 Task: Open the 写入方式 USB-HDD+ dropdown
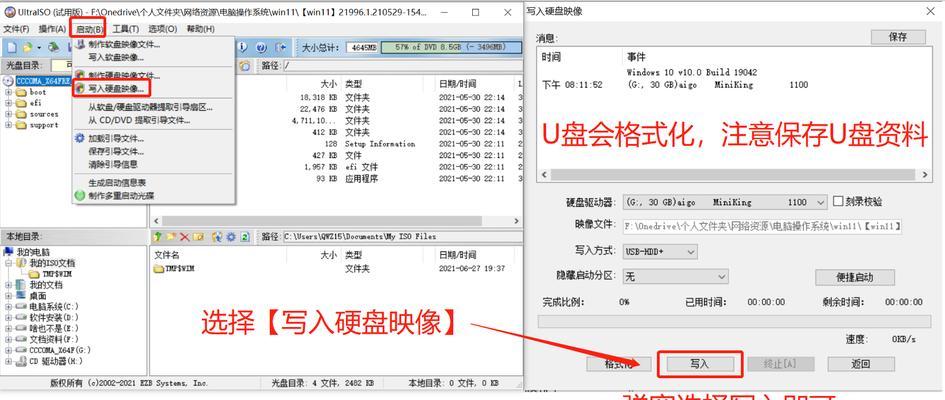click(691, 251)
